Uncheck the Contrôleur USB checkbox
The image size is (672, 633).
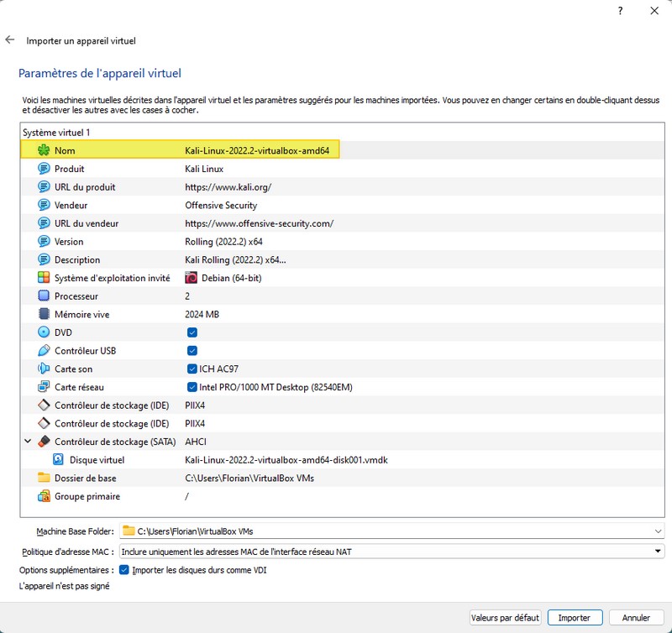pyautogui.click(x=192, y=350)
